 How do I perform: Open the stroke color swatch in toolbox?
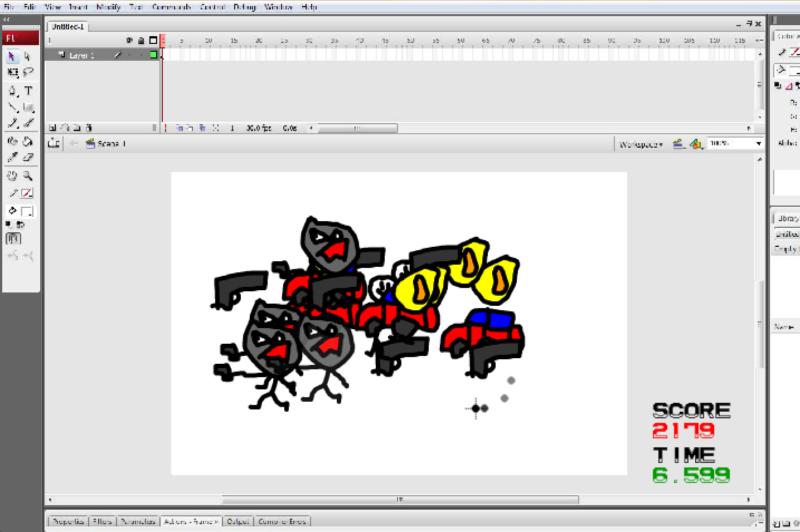pos(27,193)
